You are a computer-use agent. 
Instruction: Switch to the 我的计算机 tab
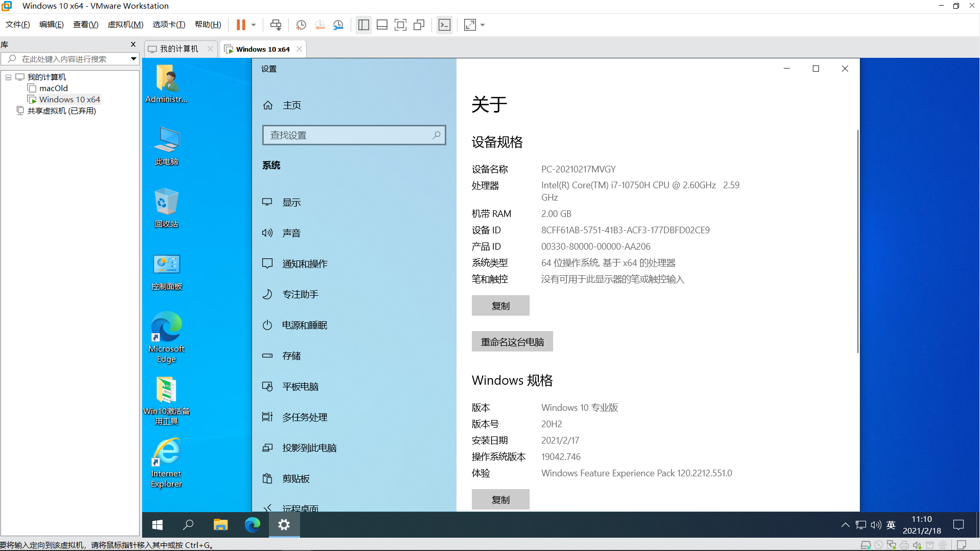(179, 49)
